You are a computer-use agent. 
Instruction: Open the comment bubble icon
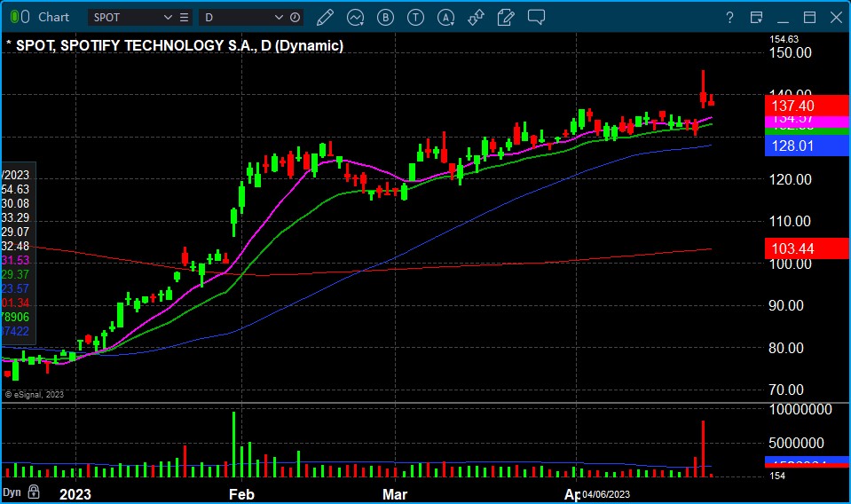click(x=536, y=18)
